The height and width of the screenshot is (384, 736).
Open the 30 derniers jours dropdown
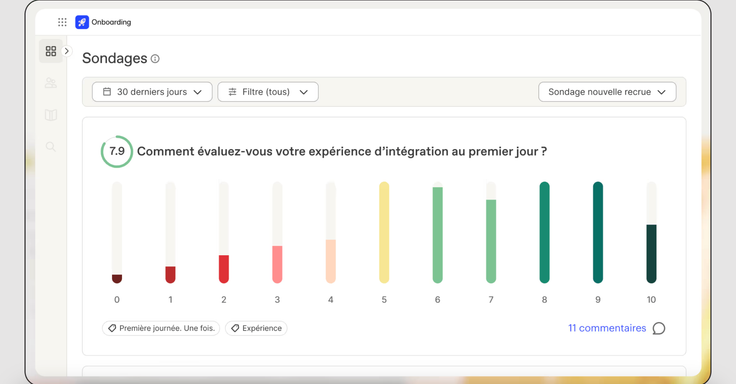152,92
